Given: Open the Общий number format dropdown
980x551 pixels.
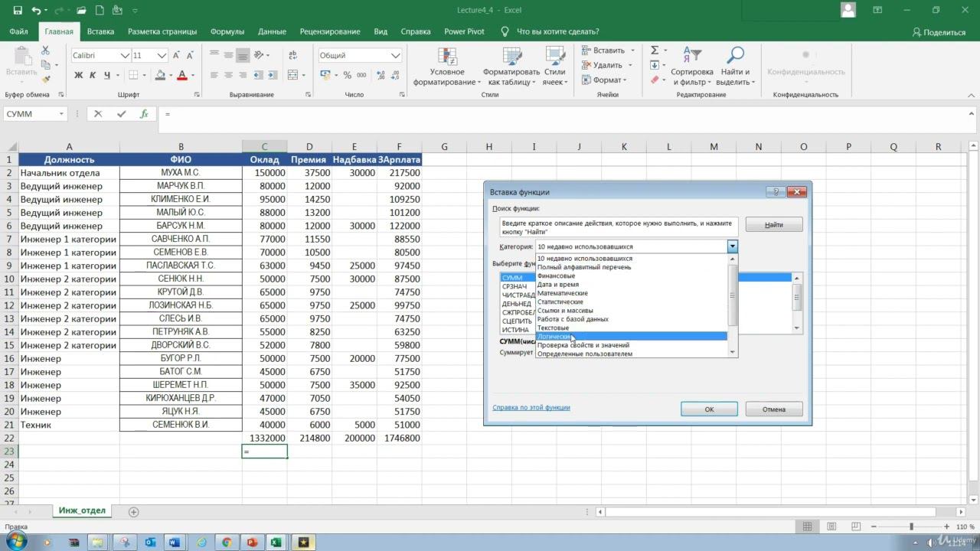Looking at the screenshot, I should (395, 56).
